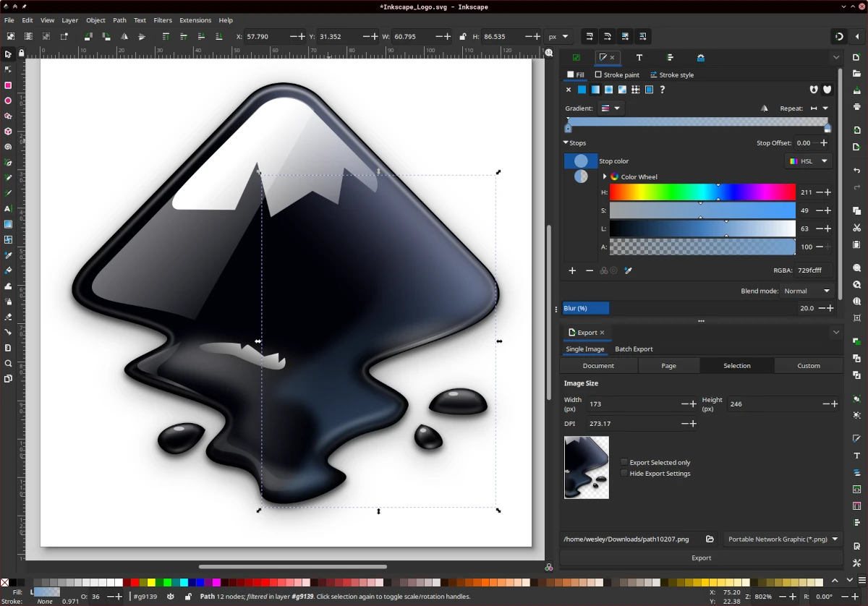Screen dimensions: 868x606
Task: Choose the Page export area
Action: point(668,365)
